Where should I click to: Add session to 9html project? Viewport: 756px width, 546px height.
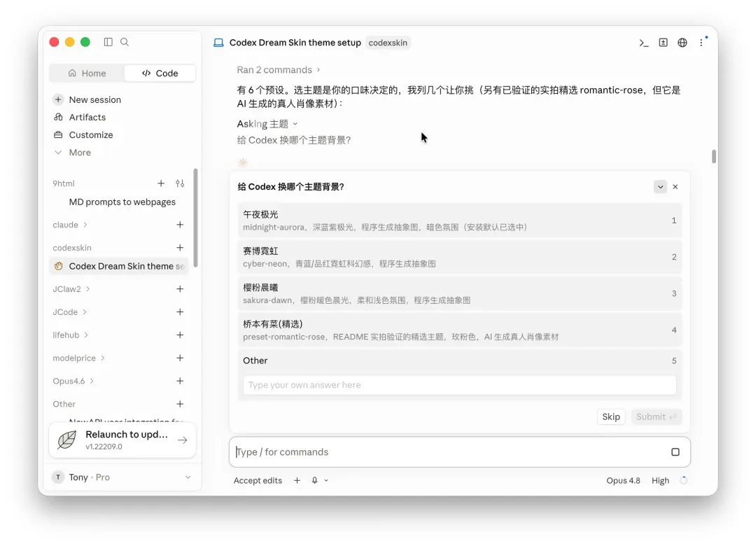pyautogui.click(x=161, y=183)
